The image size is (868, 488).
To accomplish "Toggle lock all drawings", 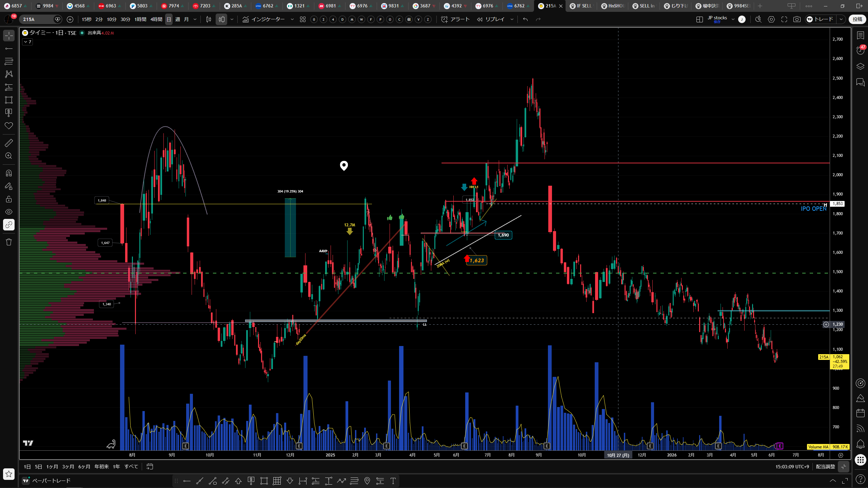I will click(9, 199).
